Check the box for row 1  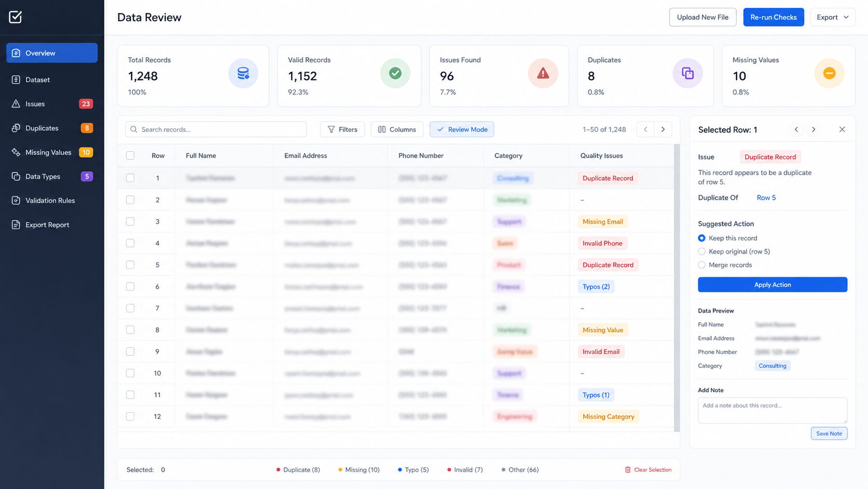(x=130, y=178)
